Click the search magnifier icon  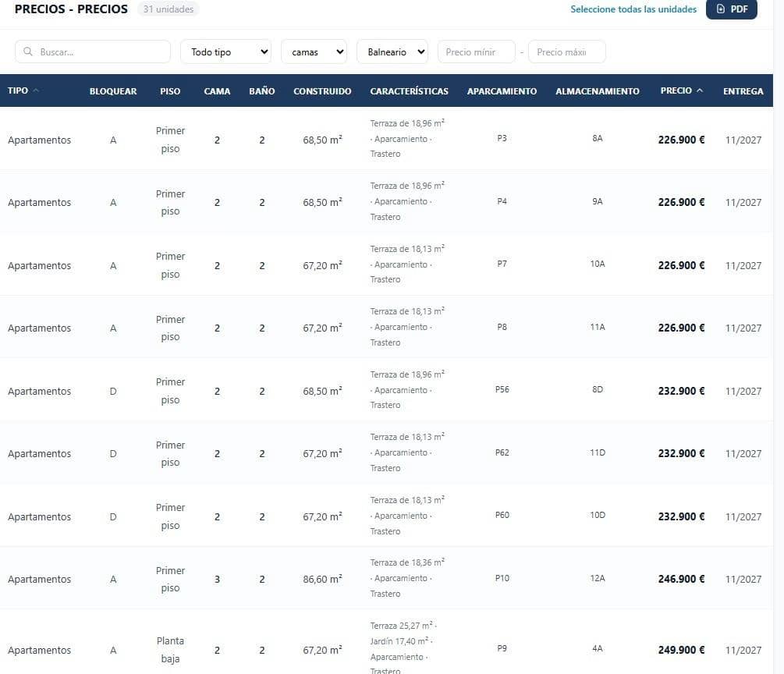[28, 51]
